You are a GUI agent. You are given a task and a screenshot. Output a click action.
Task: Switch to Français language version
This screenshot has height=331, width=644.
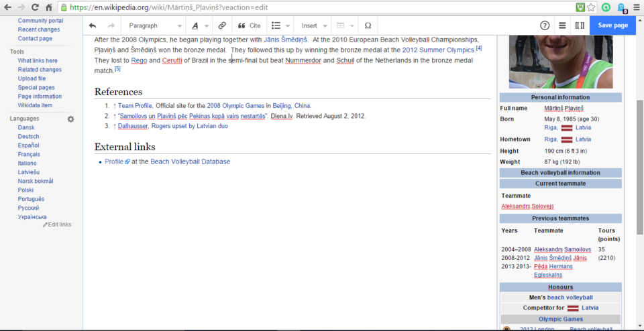[29, 155]
